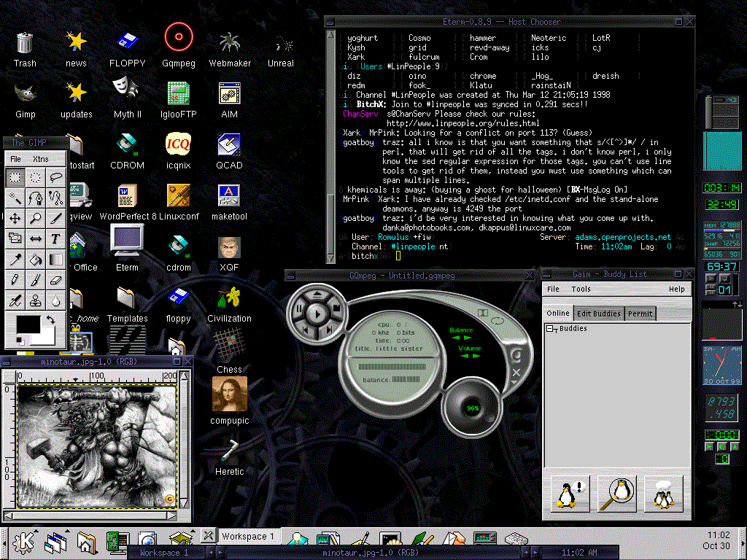Select the Blend gradient tool
Viewport: 747px width, 560px height.
pyautogui.click(x=55, y=259)
